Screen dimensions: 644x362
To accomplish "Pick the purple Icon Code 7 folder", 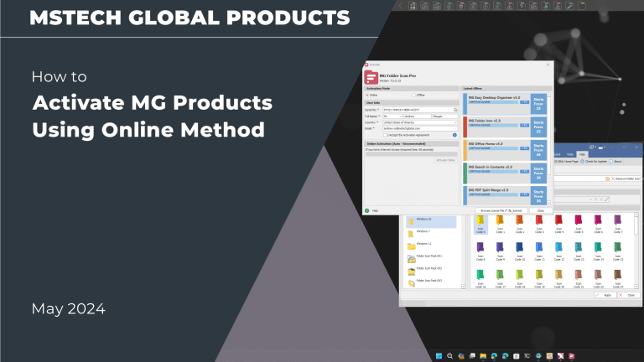I will (618, 224).
